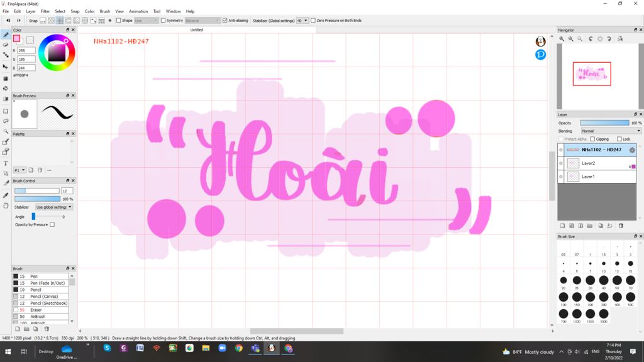Select the Hand tool
This screenshot has height=362, width=644.
coord(6,206)
